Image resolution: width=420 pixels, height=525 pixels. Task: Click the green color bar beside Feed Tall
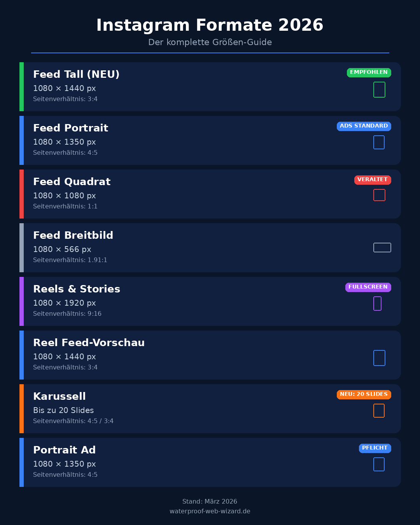22,87
